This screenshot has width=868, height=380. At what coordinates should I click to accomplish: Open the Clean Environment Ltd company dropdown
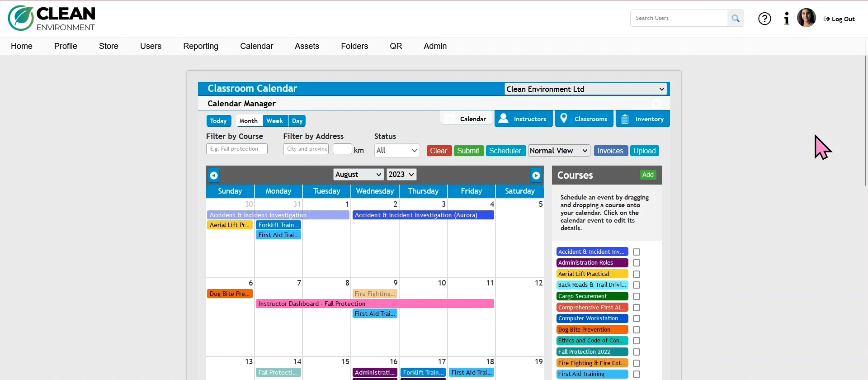(585, 89)
